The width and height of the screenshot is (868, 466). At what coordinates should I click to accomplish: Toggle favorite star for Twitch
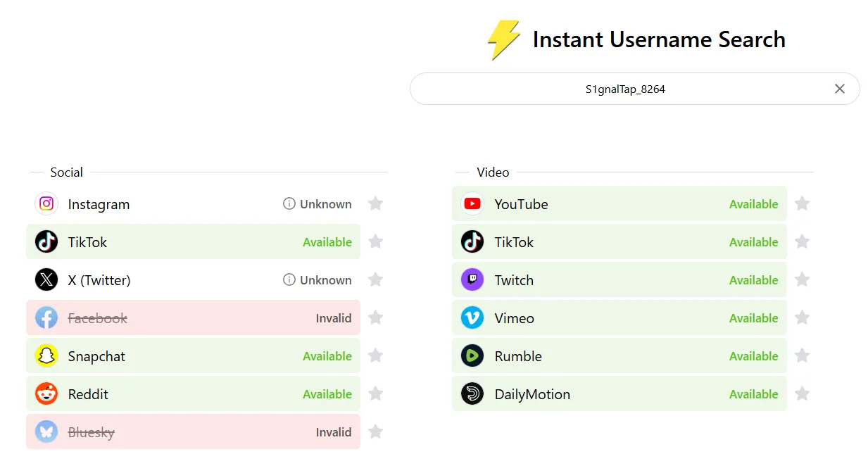coord(802,280)
